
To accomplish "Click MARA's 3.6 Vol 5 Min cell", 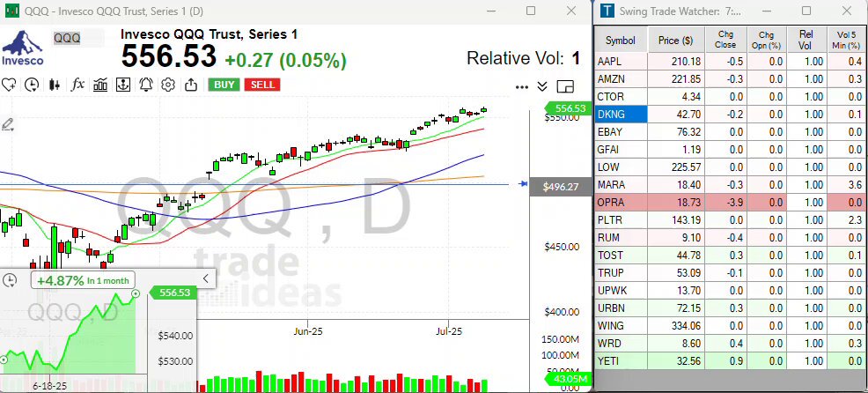I will click(846, 184).
